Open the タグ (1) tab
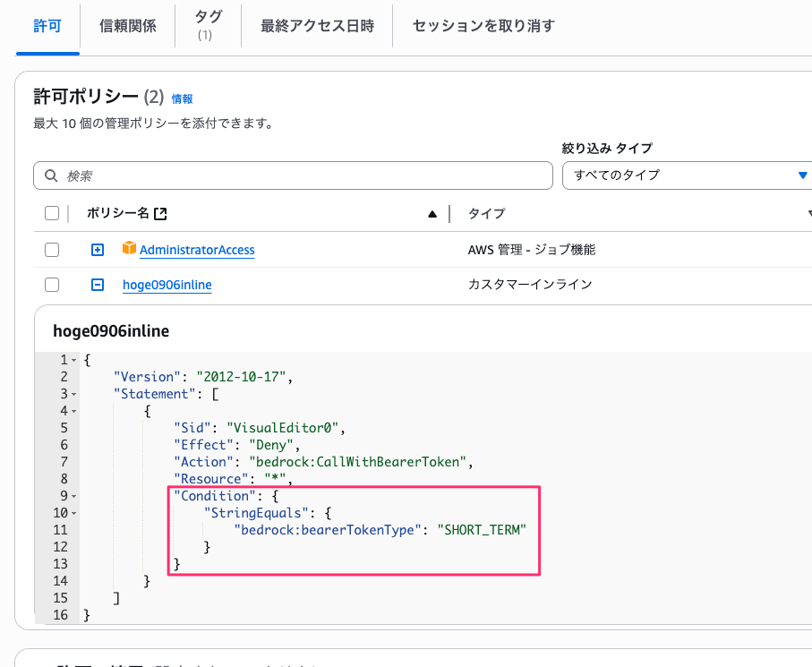This screenshot has height=667, width=812. coord(208,25)
